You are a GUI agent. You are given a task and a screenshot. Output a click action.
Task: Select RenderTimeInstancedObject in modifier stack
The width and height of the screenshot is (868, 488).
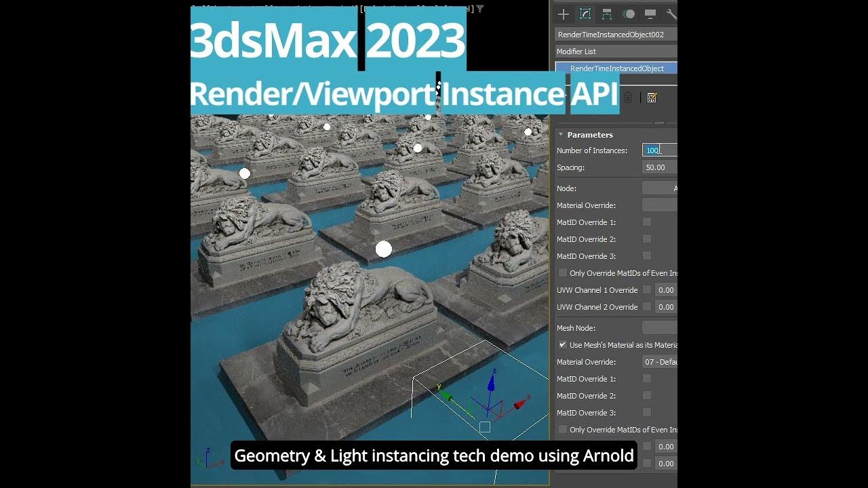(x=616, y=68)
